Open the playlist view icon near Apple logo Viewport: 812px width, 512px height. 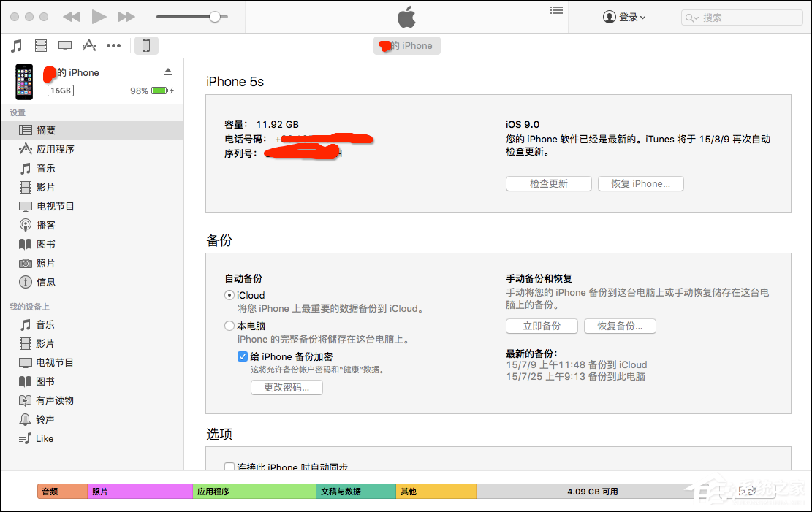(556, 9)
